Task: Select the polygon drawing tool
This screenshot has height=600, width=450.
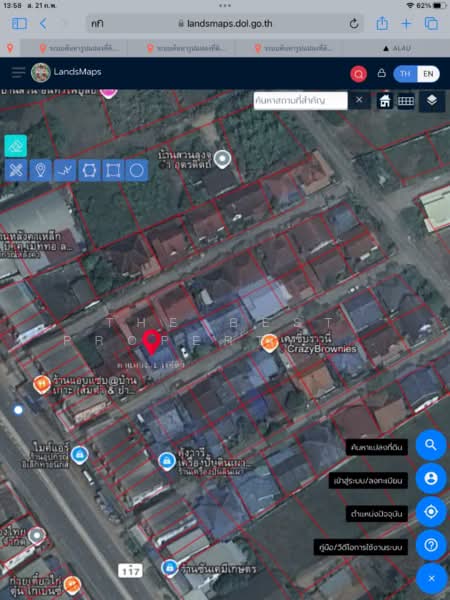Action: pyautogui.click(x=89, y=170)
